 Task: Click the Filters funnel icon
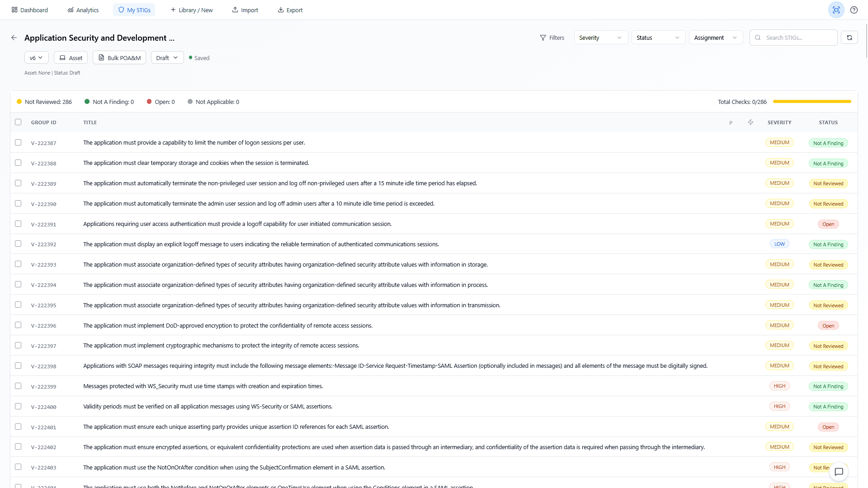(x=543, y=38)
